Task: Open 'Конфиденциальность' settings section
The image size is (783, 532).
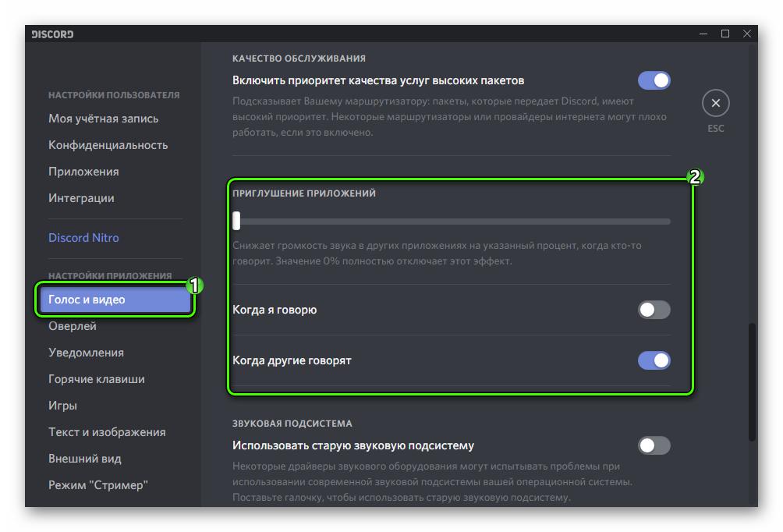Action: (108, 145)
